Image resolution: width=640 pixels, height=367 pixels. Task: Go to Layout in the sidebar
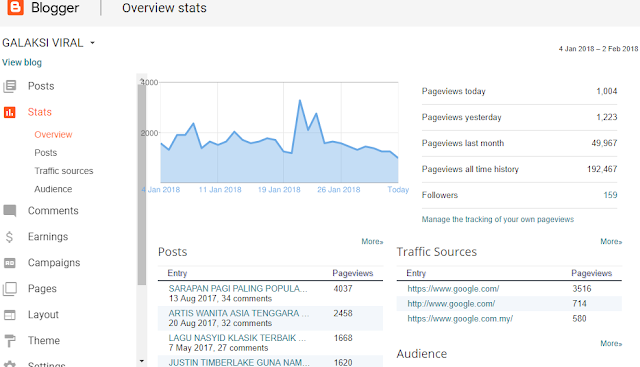(x=43, y=315)
